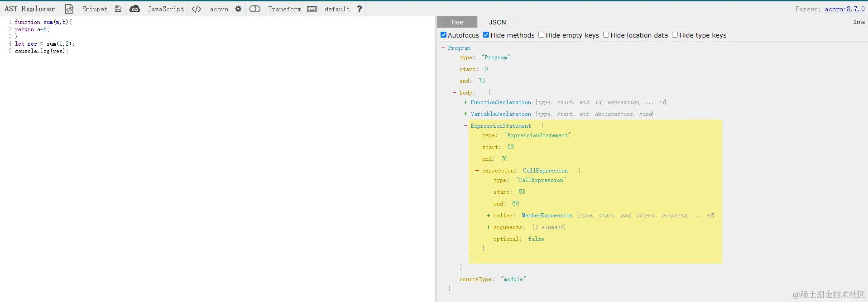This screenshot has width=868, height=302.
Task: Open the acorn parser dropdown
Action: [219, 9]
